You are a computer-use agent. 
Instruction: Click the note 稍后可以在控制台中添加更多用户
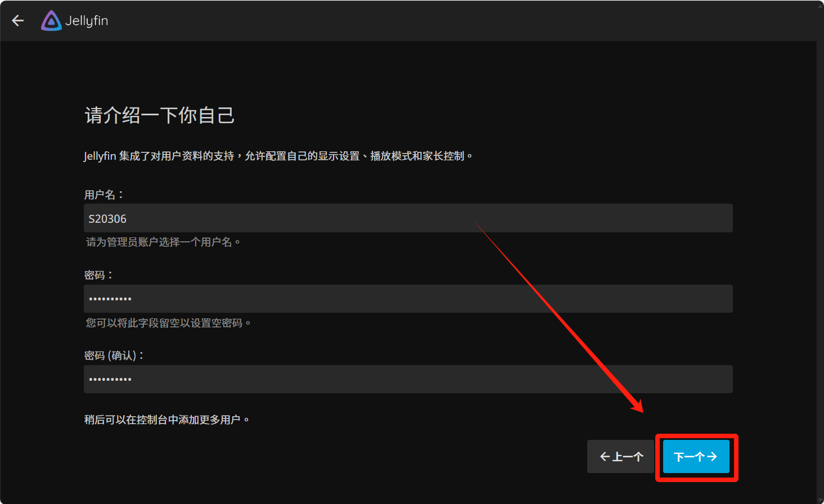click(166, 420)
